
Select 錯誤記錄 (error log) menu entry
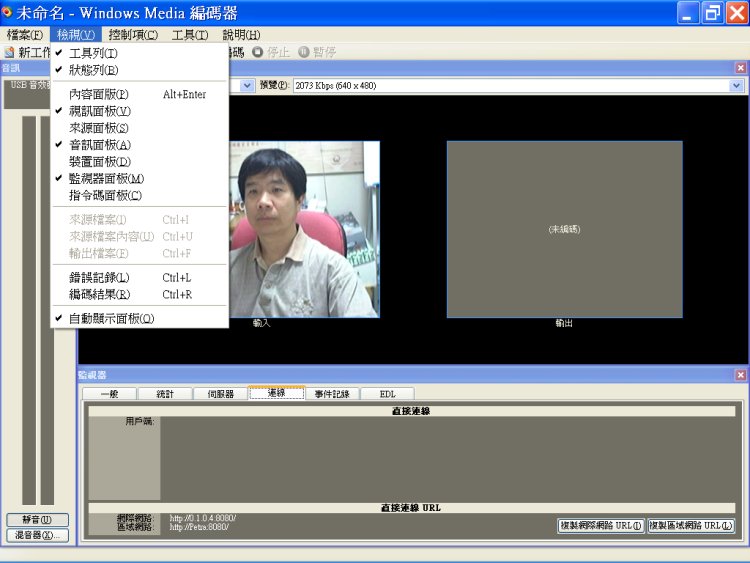[99, 277]
